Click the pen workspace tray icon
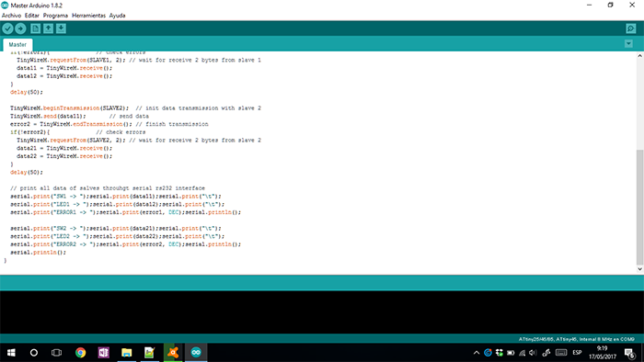This screenshot has width=644, height=362. click(546, 353)
